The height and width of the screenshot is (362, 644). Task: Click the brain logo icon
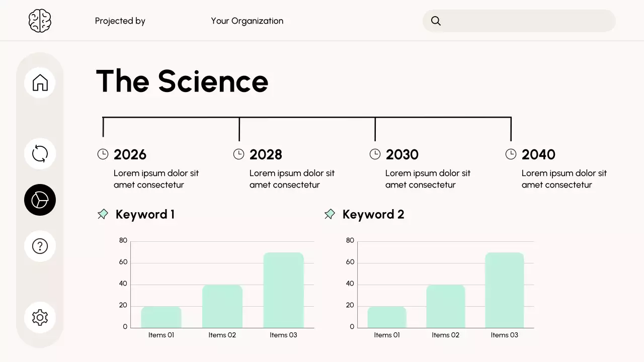(40, 21)
